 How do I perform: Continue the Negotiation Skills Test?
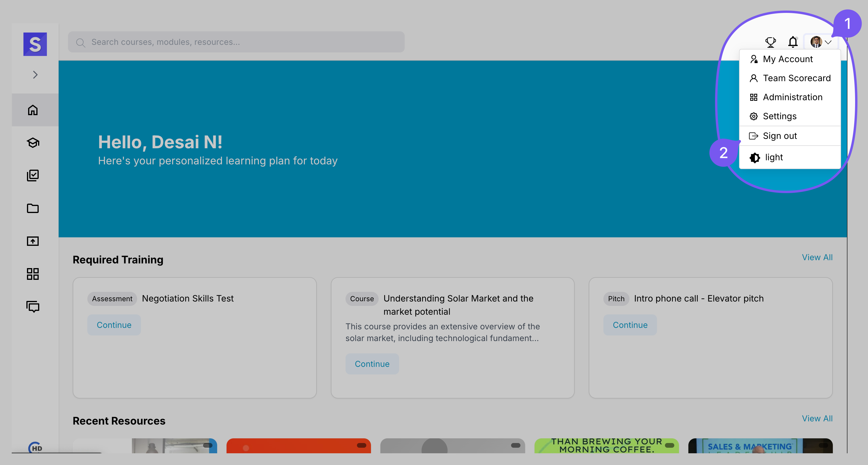point(114,325)
